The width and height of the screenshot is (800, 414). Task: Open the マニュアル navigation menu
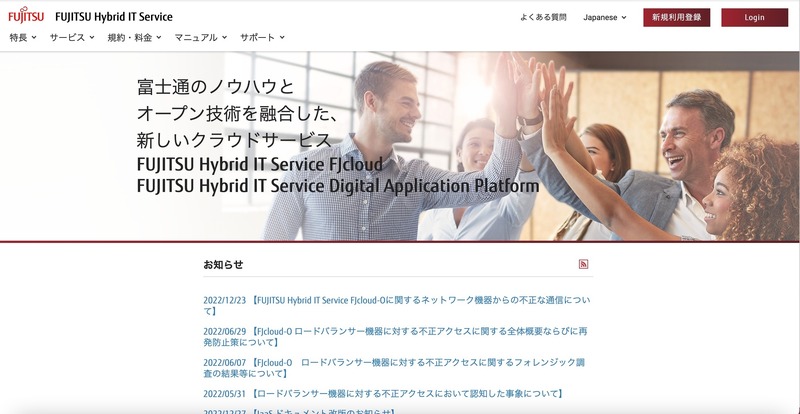[x=200, y=37]
